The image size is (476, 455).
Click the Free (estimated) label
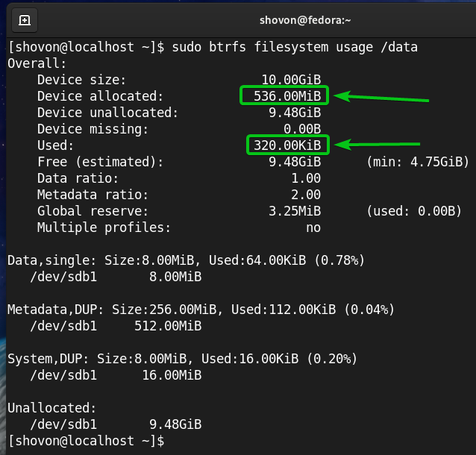[100, 162]
